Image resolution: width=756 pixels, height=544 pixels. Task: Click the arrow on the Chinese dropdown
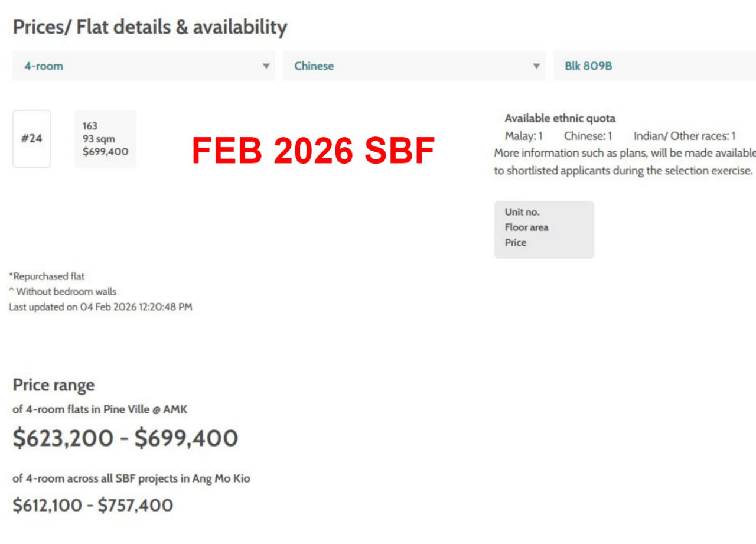(x=536, y=66)
